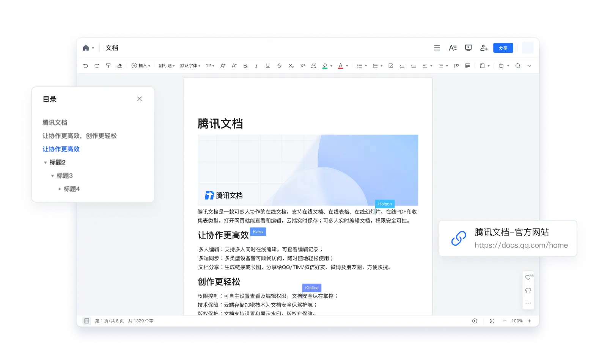
Task: Toggle outline panel from status bar icon
Action: (x=86, y=321)
